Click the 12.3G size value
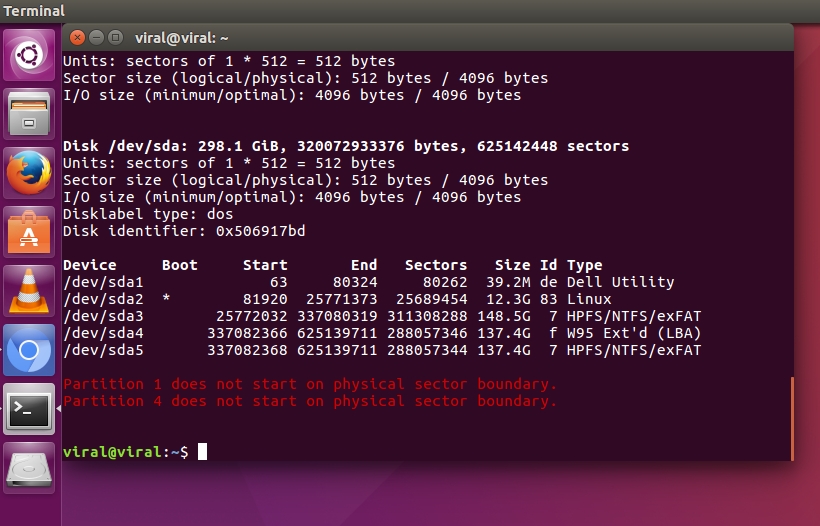 [x=508, y=299]
